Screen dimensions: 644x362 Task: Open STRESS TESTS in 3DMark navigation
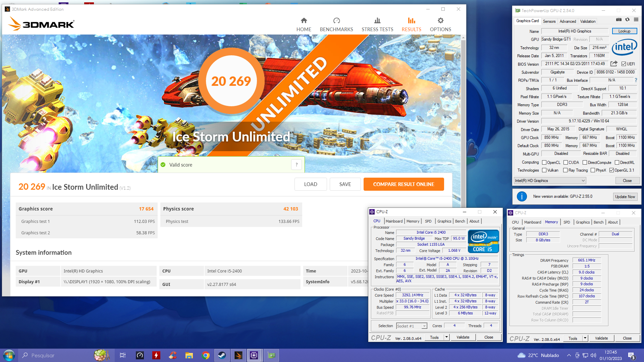(377, 25)
